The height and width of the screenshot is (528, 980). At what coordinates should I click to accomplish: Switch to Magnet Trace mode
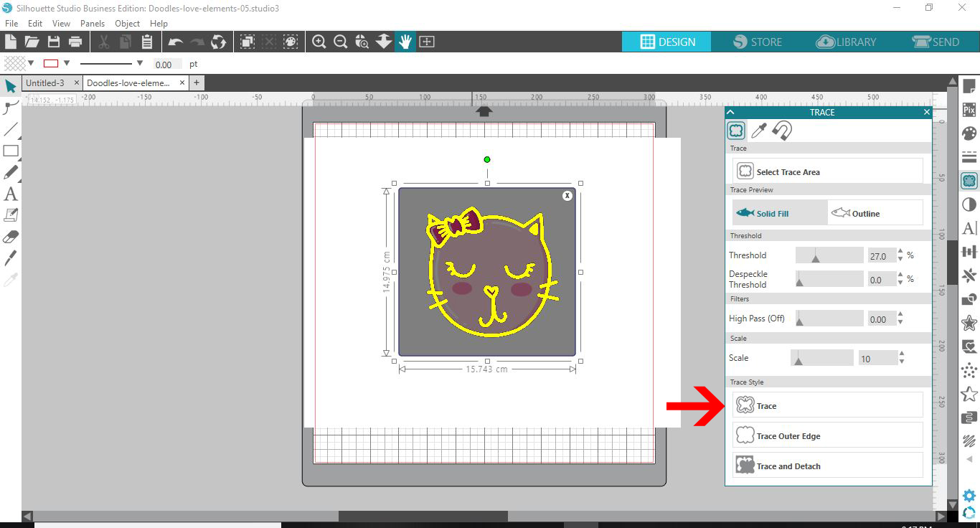tap(782, 131)
